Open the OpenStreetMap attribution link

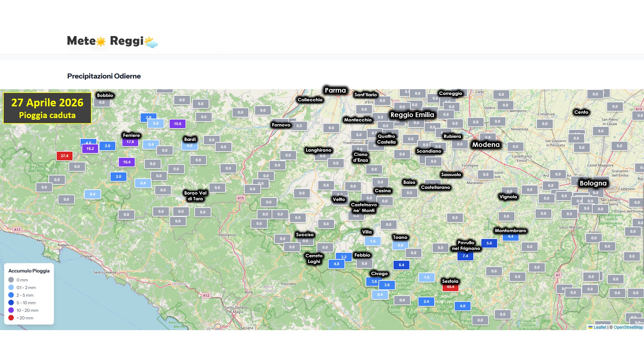click(x=628, y=327)
